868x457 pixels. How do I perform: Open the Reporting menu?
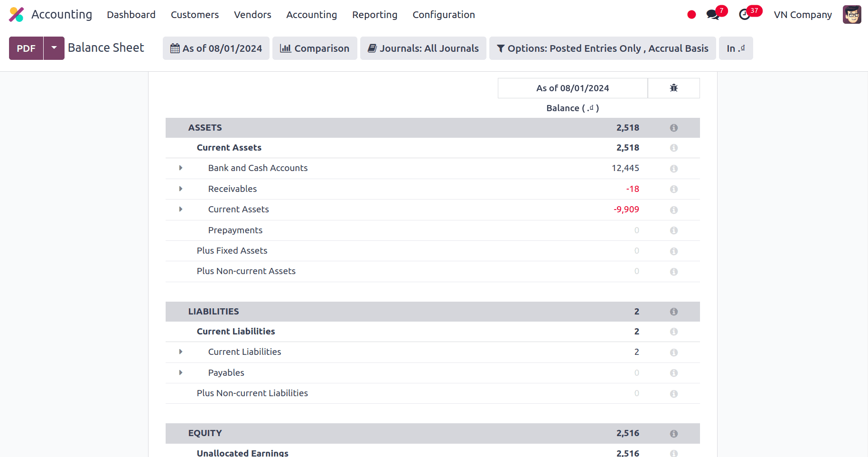374,15
